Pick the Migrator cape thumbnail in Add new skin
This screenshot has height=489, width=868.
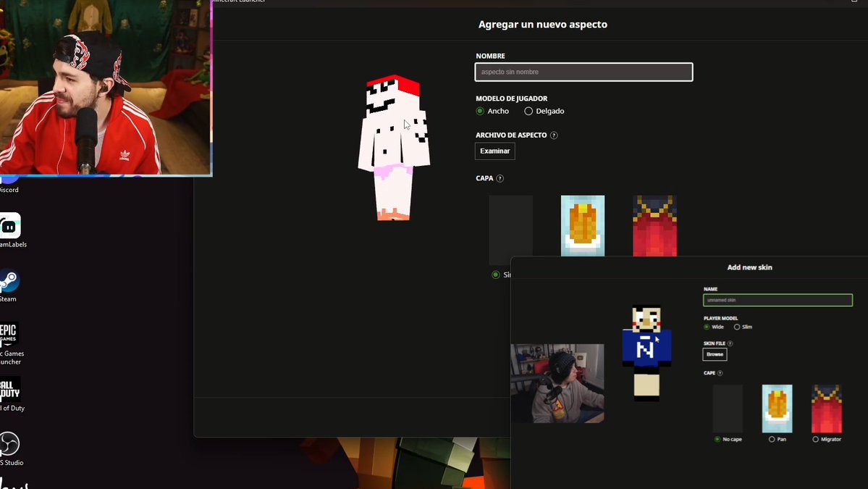(x=827, y=409)
